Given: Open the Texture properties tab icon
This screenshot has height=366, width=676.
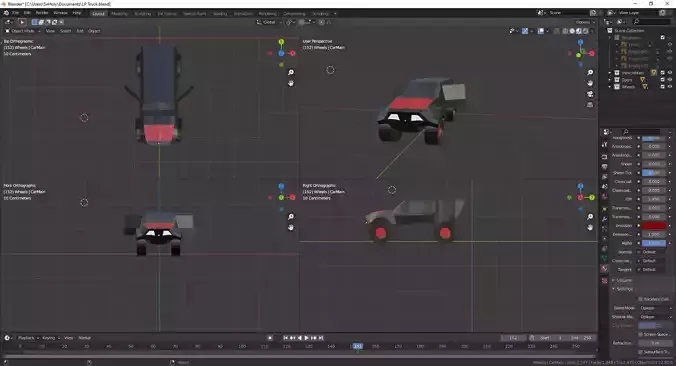Looking at the screenshot, I should pyautogui.click(x=604, y=280).
